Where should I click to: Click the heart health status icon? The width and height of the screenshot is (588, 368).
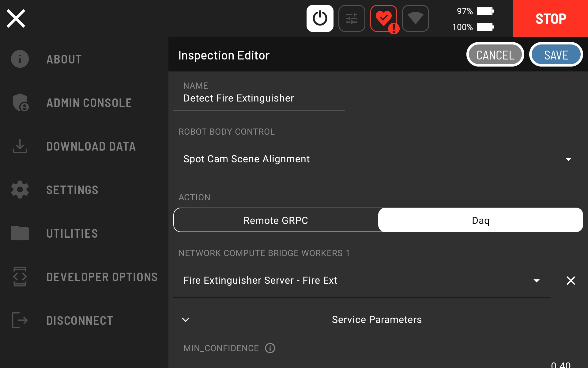click(x=383, y=18)
